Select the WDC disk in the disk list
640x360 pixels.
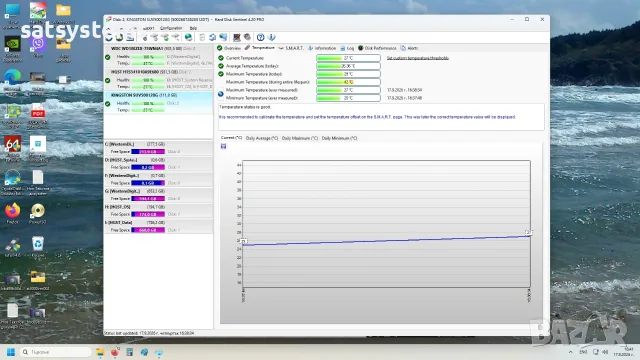[158, 56]
